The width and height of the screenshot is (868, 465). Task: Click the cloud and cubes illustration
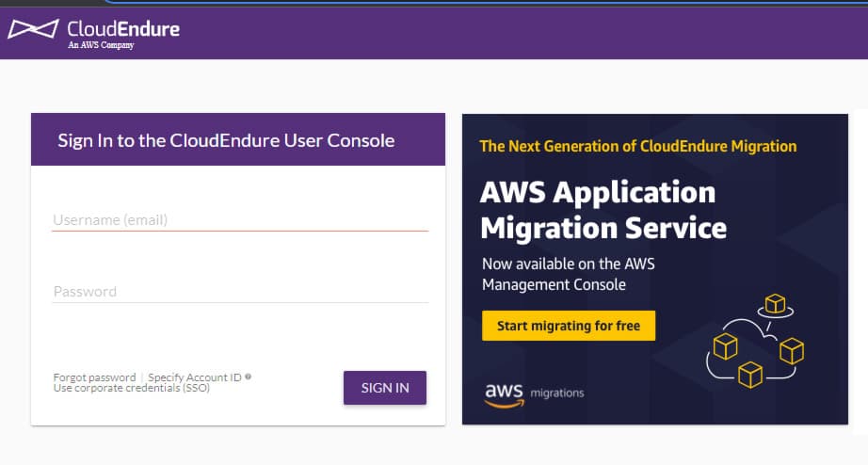pos(756,341)
